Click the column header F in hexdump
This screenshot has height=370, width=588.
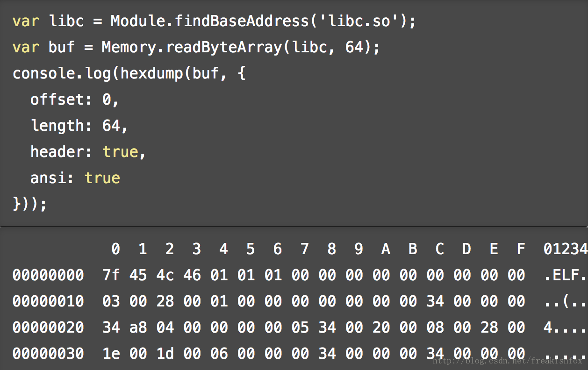(521, 249)
